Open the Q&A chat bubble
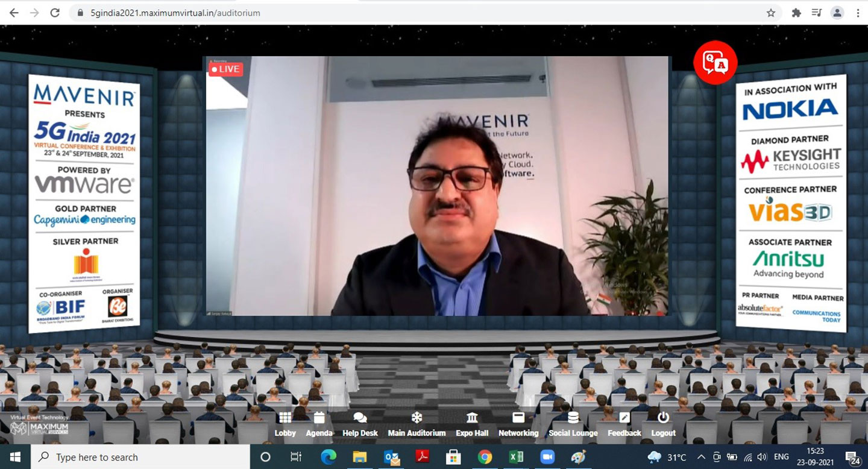The width and height of the screenshot is (868, 469). (715, 62)
